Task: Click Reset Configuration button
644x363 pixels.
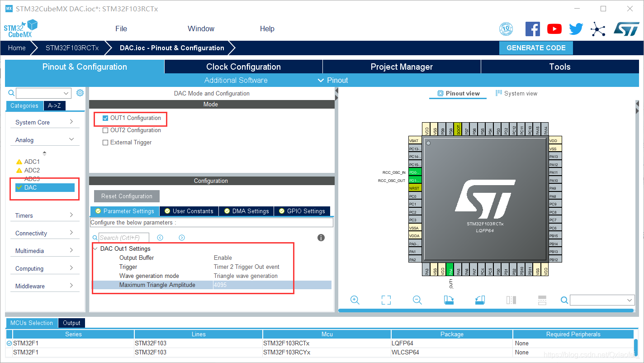Action: pos(127,196)
